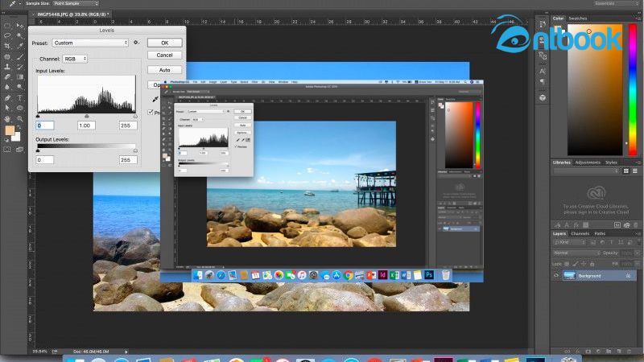Select the Move tool

pos(19,26)
